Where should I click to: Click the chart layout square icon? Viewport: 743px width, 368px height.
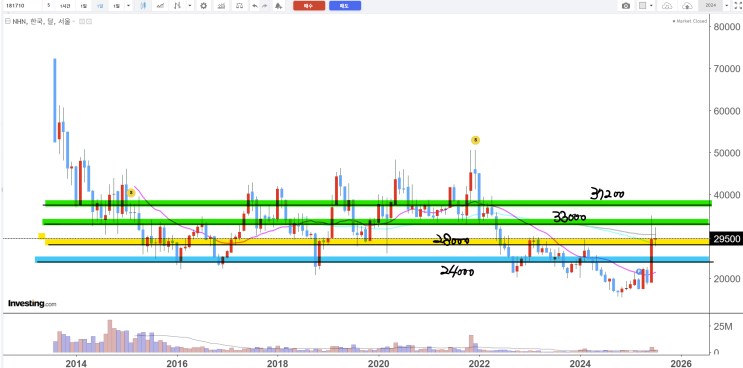pos(643,6)
